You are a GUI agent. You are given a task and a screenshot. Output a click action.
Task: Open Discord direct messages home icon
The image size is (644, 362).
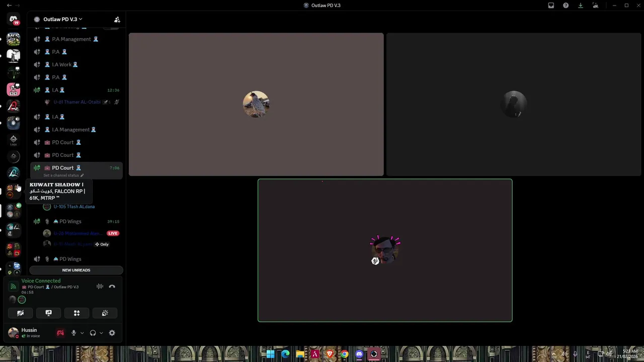[14, 20]
